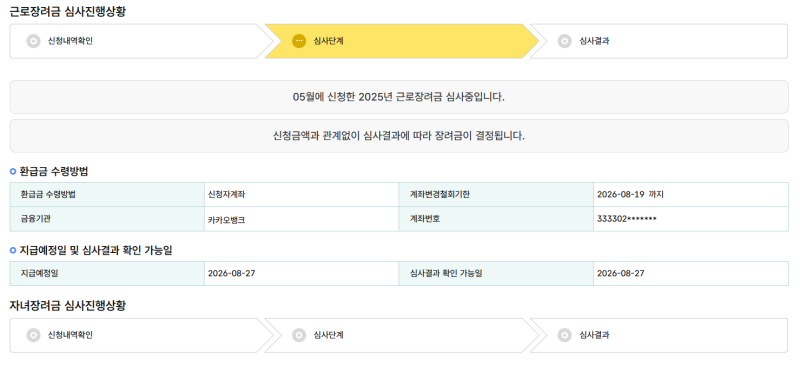This screenshot has width=800, height=366.
Task: Click 자녀장려금 신청내역확인 step circle icon
Action: [33, 335]
